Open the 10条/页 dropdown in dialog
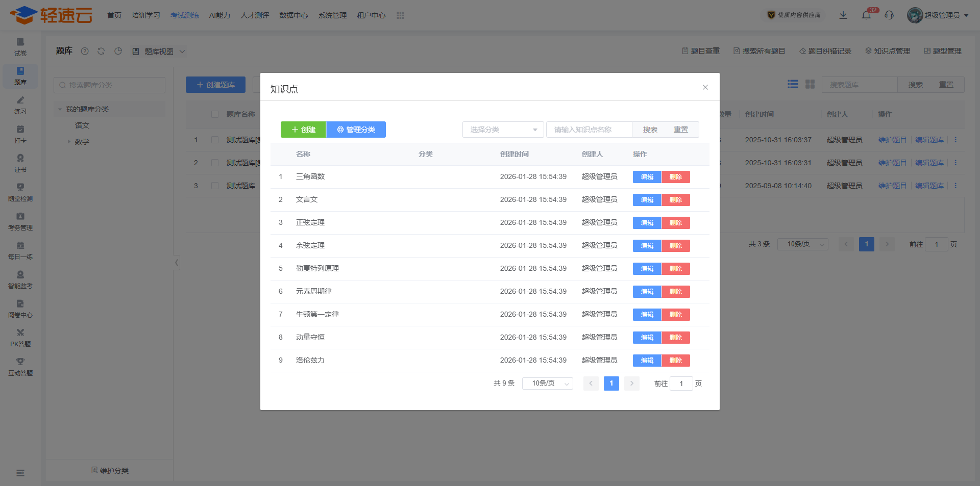This screenshot has height=486, width=980. coord(547,383)
